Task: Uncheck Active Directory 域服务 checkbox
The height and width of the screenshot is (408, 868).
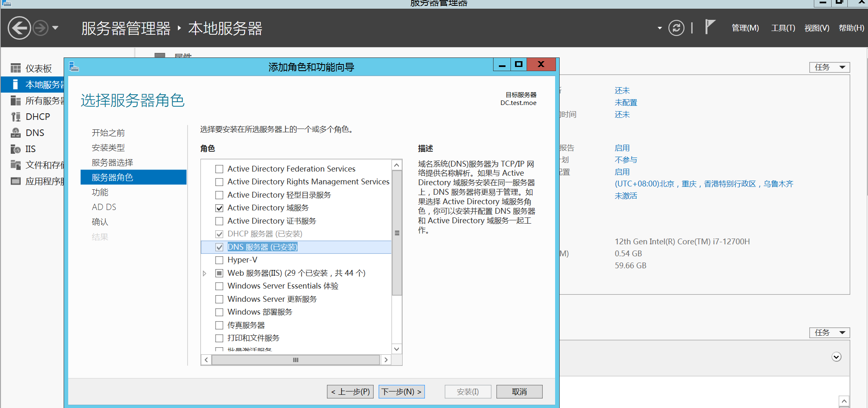Action: 219,208
